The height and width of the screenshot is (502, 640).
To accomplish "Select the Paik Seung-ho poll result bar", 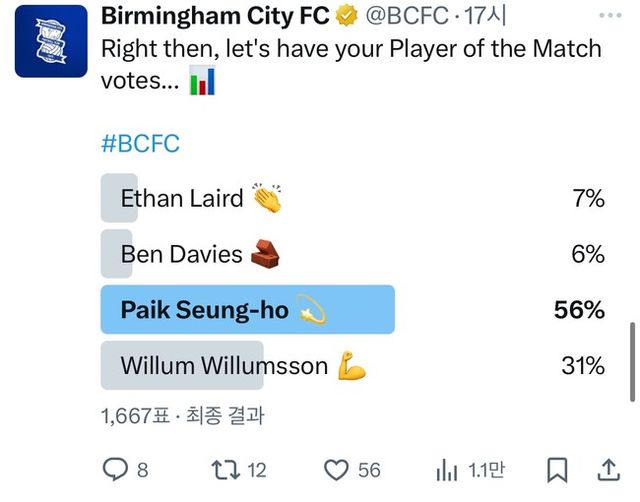I will coord(248,310).
